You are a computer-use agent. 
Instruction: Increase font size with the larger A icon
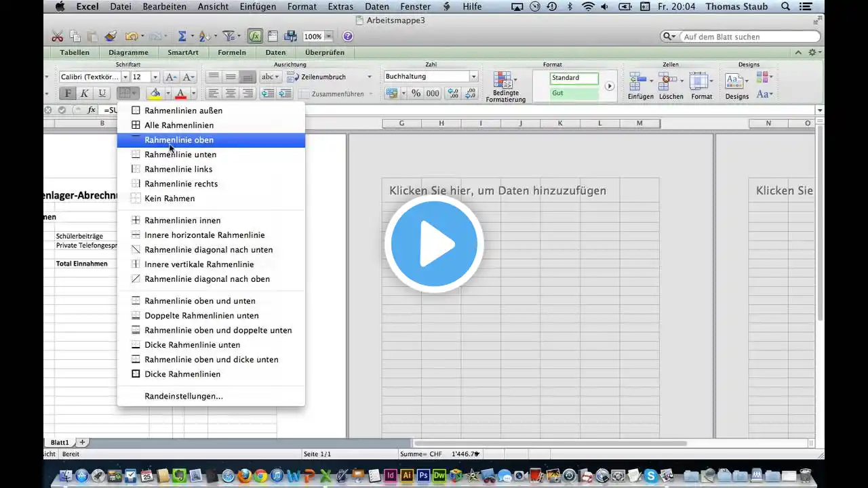[172, 77]
